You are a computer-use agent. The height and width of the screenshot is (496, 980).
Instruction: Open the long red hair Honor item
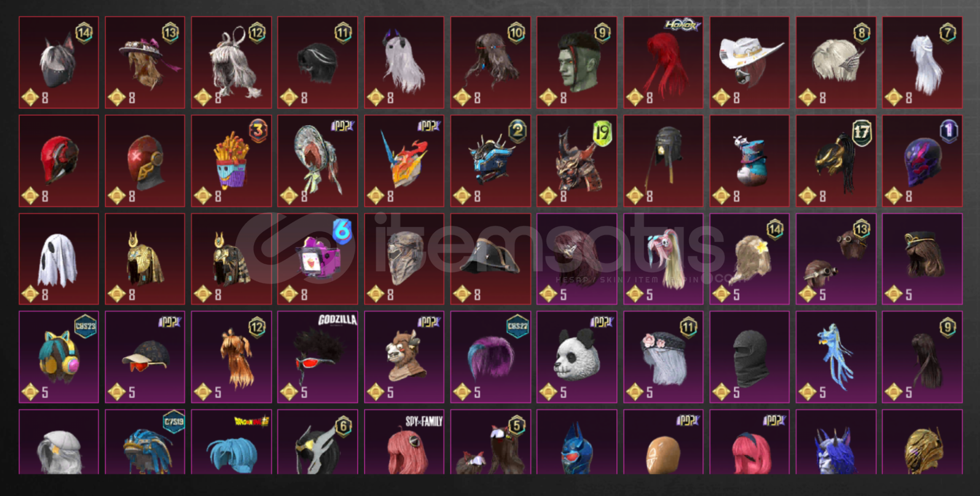[x=663, y=62]
